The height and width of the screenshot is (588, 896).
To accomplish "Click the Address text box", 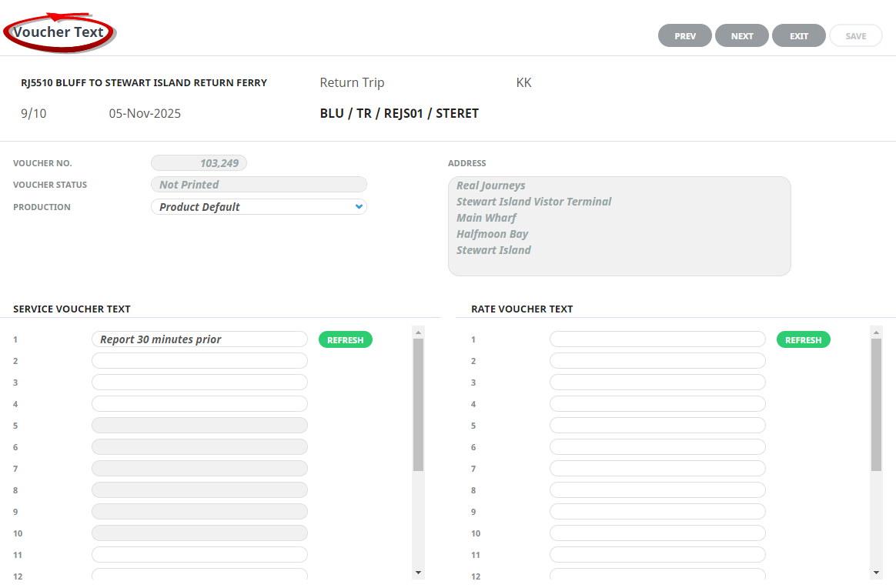I will click(619, 226).
